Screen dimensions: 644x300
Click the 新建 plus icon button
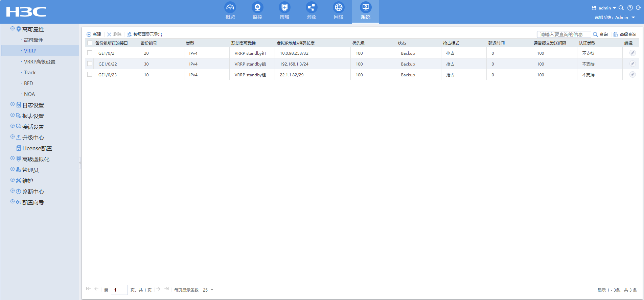[x=94, y=34]
